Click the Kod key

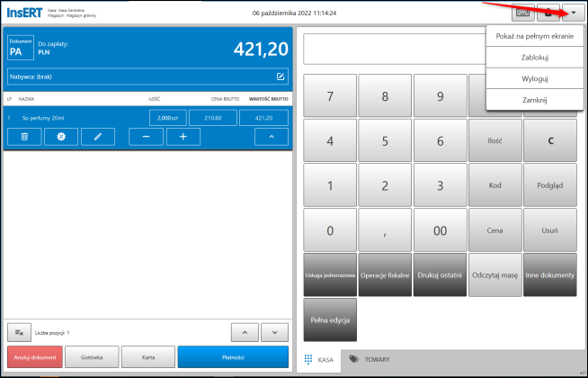[495, 185]
